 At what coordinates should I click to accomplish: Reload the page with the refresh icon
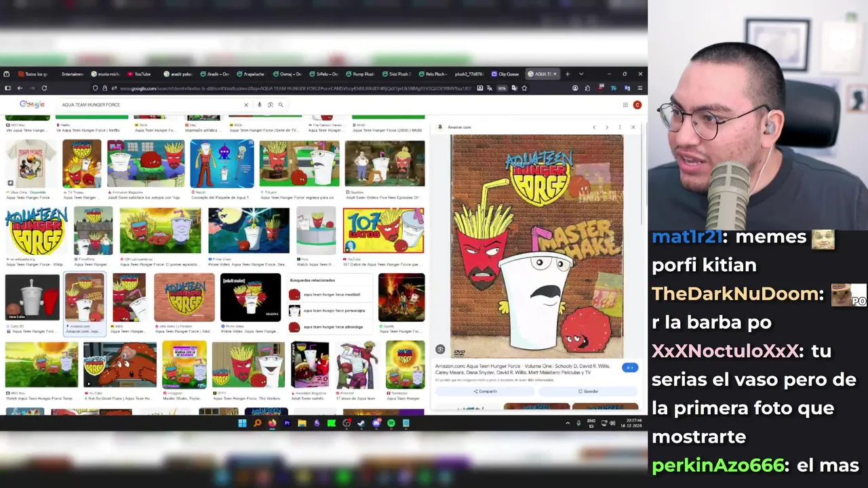(x=44, y=88)
